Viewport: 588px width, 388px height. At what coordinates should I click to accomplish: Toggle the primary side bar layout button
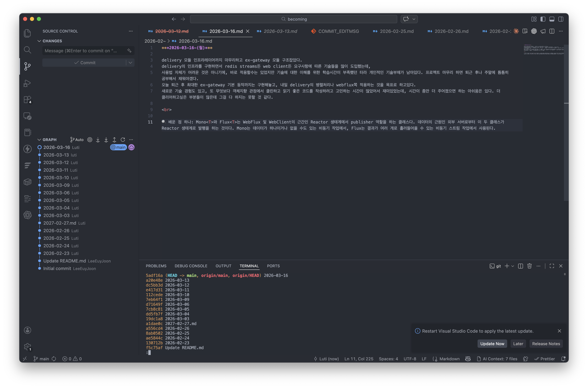pos(543,19)
